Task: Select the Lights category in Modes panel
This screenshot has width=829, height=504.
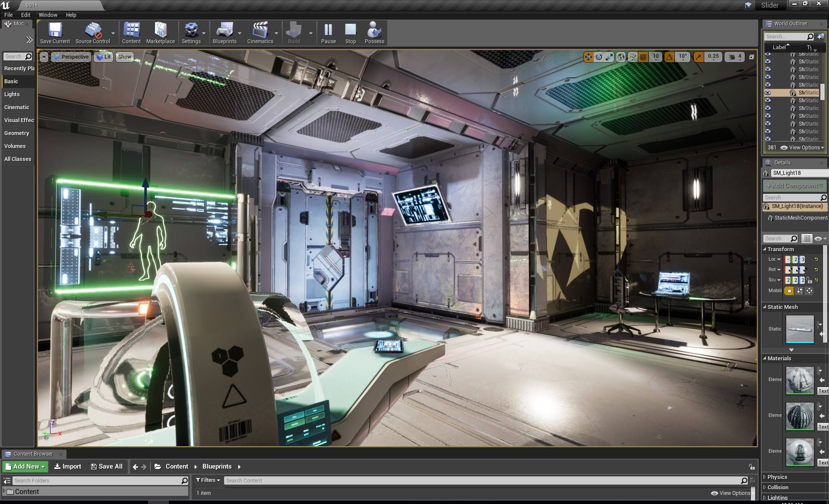Action: [12, 94]
